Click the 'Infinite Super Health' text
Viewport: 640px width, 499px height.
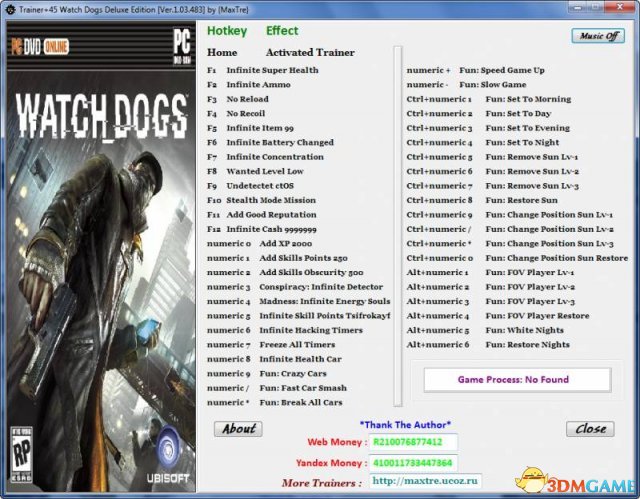pos(272,70)
